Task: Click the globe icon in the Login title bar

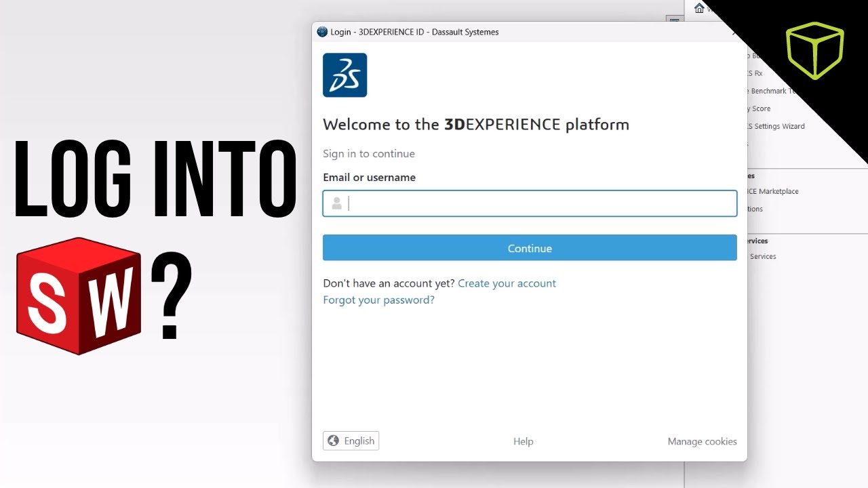Action: pyautogui.click(x=322, y=32)
